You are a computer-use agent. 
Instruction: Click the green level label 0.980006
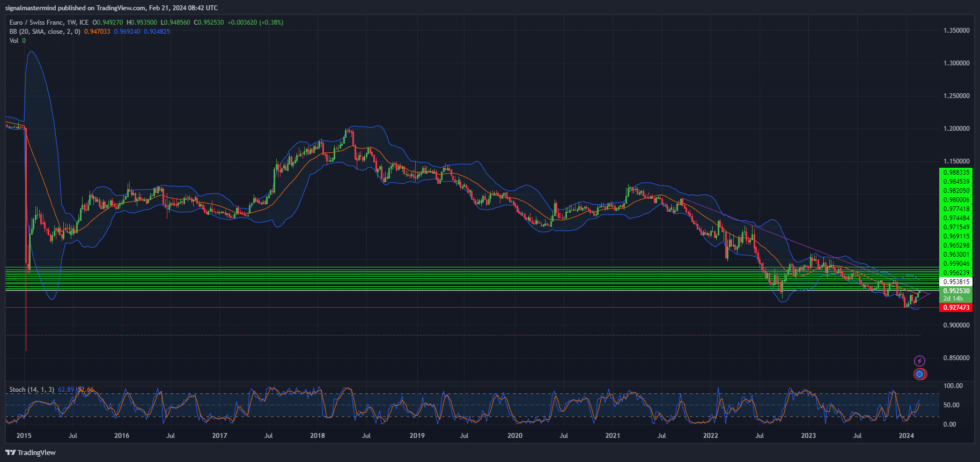[x=956, y=200]
